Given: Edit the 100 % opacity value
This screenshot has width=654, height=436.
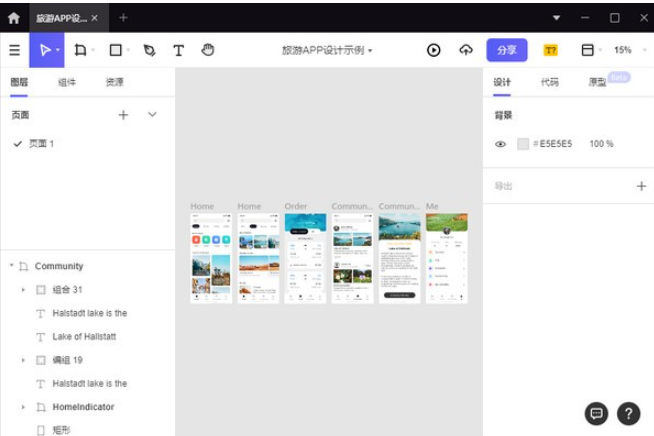Looking at the screenshot, I should 601,144.
